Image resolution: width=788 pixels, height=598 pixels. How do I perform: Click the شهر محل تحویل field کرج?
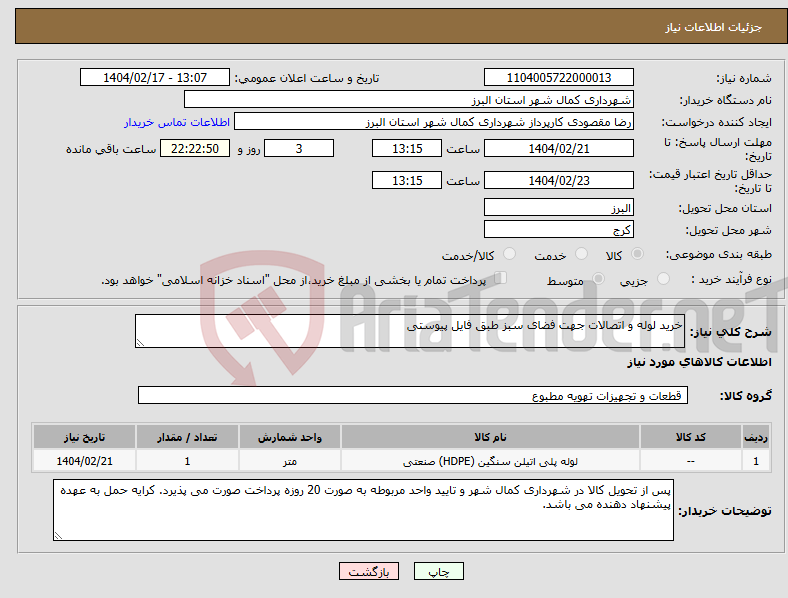pos(558,229)
